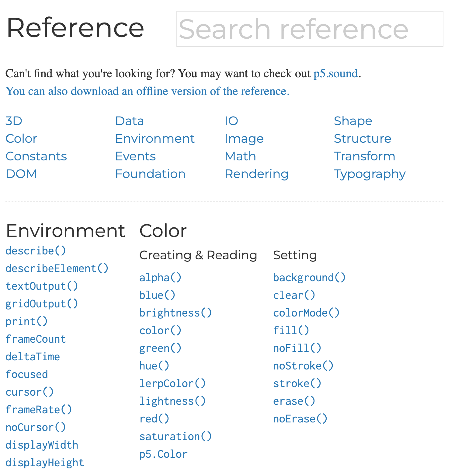Jump to the Transform category
This screenshot has width=455, height=476.
coord(364,156)
